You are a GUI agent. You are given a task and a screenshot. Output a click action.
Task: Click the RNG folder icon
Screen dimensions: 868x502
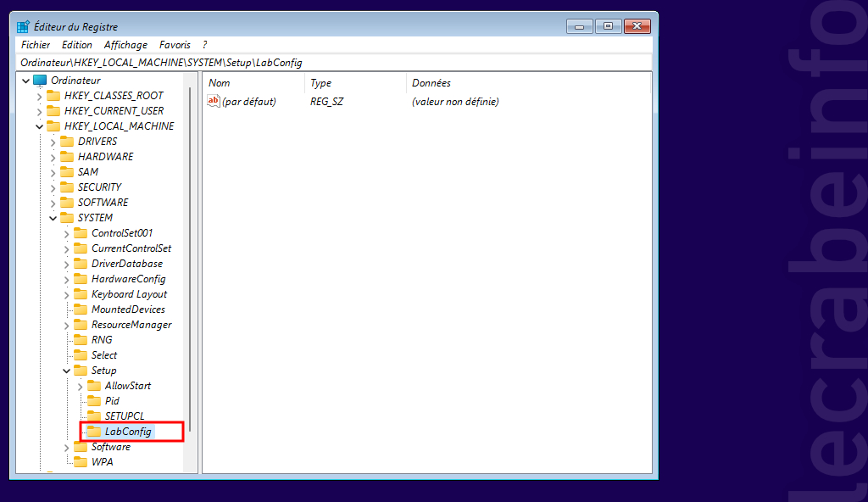(81, 340)
